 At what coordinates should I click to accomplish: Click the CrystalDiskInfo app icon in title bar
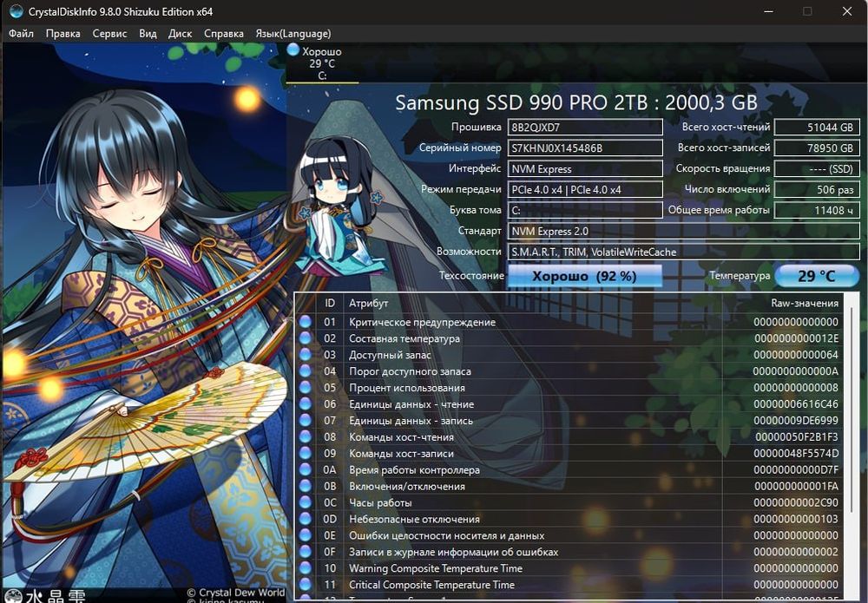(16, 11)
